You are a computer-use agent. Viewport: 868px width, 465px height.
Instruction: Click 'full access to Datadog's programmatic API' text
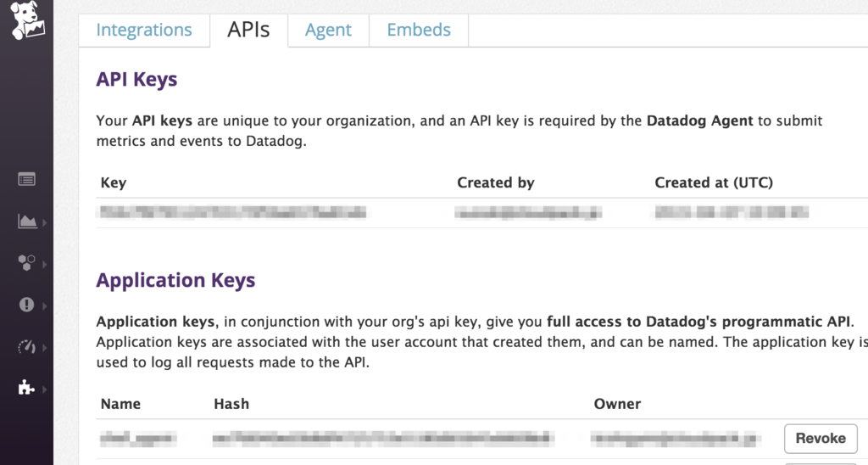point(698,322)
